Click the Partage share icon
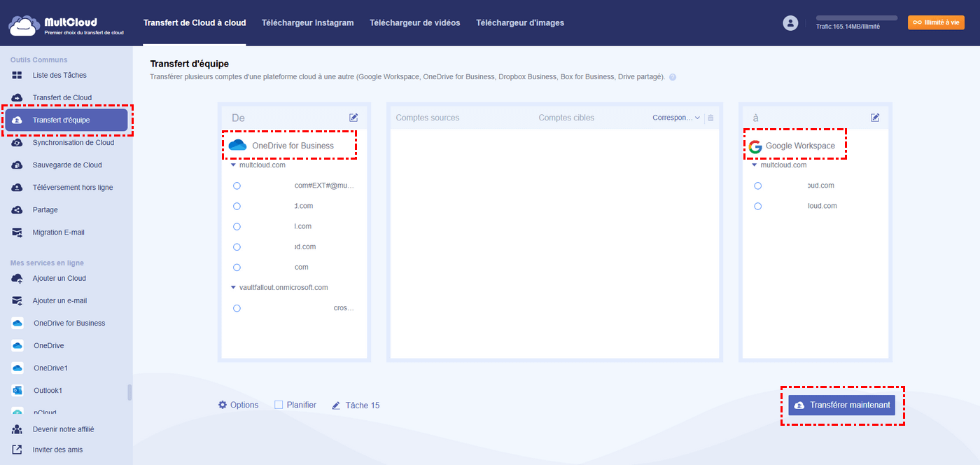The height and width of the screenshot is (465, 980). tap(17, 209)
